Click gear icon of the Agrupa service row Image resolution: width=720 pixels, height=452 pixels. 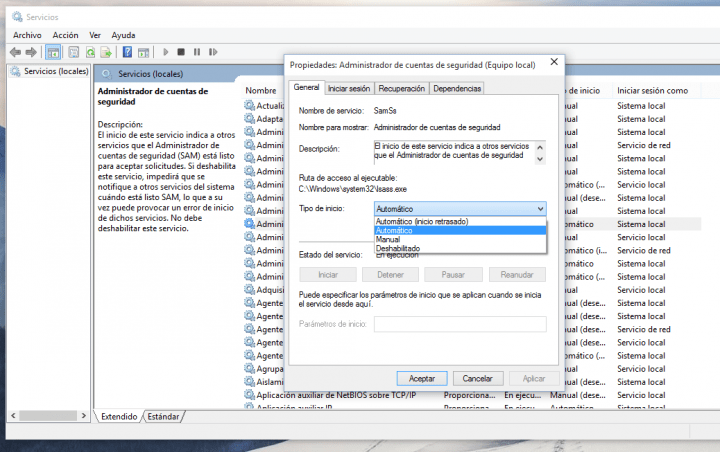tap(249, 368)
